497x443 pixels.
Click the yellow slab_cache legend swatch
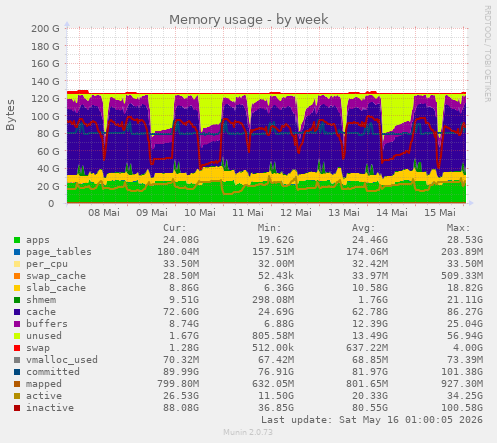(17, 288)
